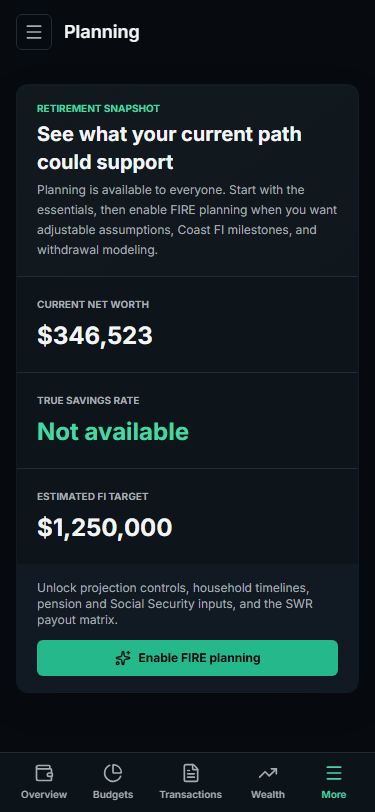Select the More tab label
Screen dimensions: 375x812
pyautogui.click(x=334, y=794)
